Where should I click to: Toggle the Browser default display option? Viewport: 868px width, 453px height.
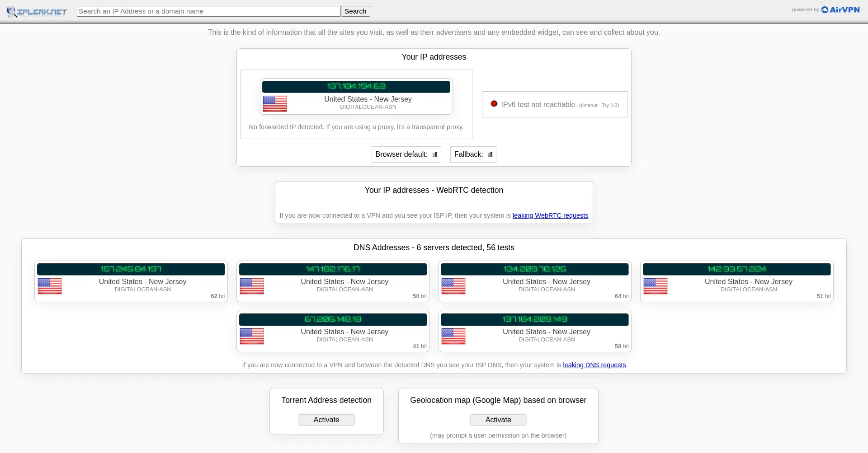point(434,154)
